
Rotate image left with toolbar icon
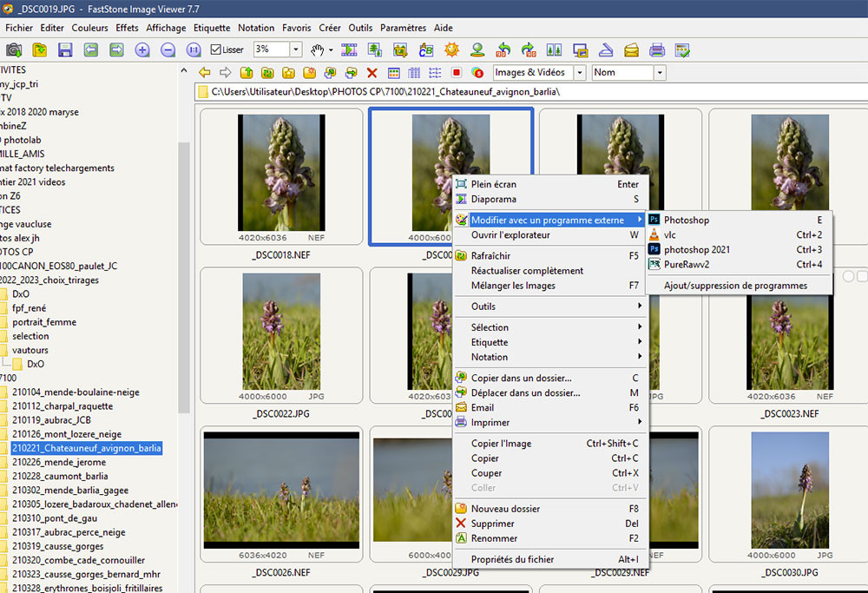point(503,50)
